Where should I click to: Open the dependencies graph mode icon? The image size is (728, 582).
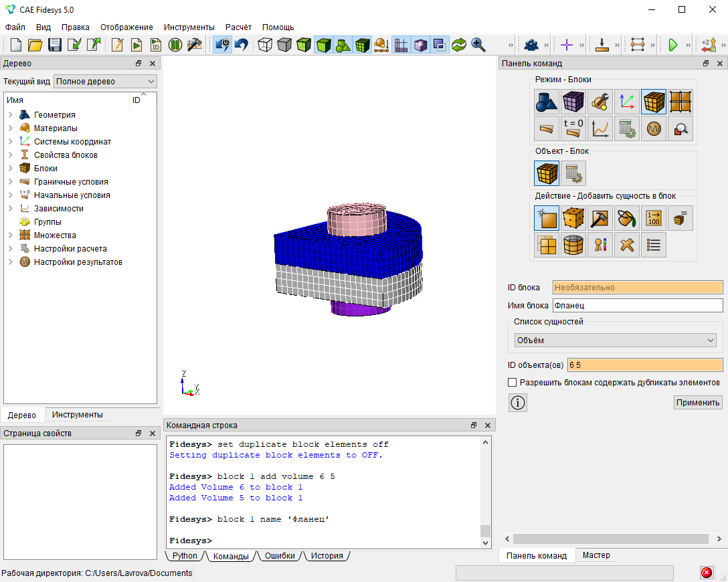(x=600, y=128)
